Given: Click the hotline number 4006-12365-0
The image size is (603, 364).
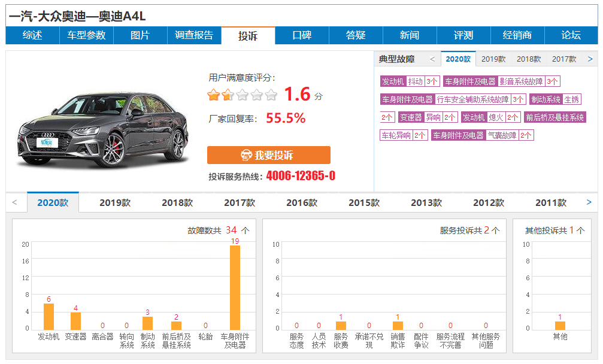Looking at the screenshot, I should point(301,175).
